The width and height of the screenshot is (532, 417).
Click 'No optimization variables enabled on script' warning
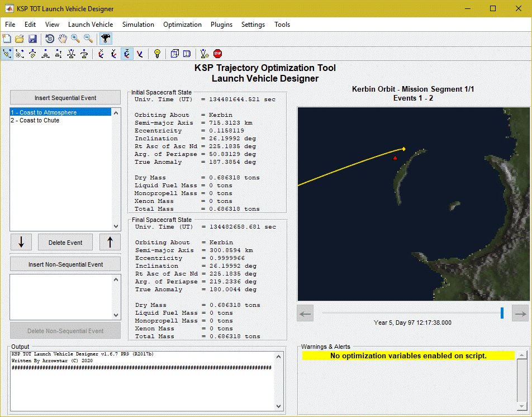click(408, 356)
